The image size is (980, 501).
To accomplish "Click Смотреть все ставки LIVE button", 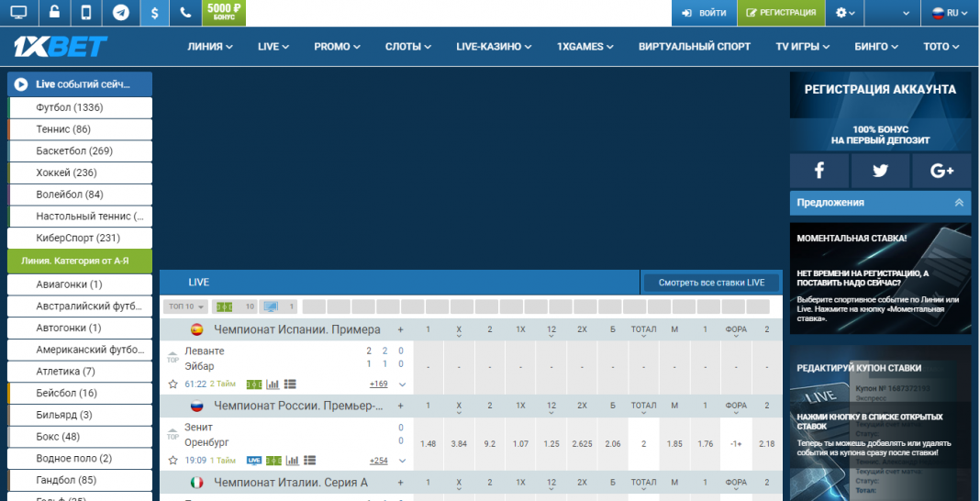I will click(x=711, y=283).
